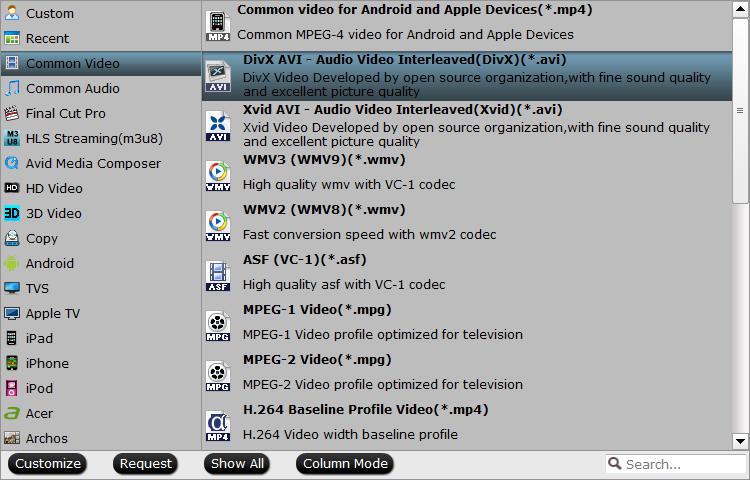Click the MPEG-2 Video MPG icon
Screen dimensions: 750x480
(x=218, y=376)
